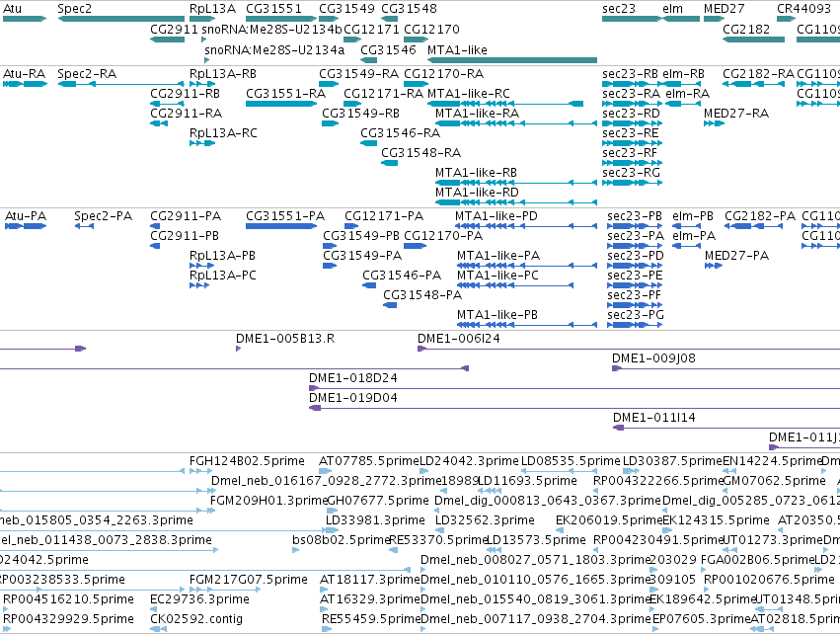Select the CG31551-PA protein label
840x634 pixels.
[285, 216]
